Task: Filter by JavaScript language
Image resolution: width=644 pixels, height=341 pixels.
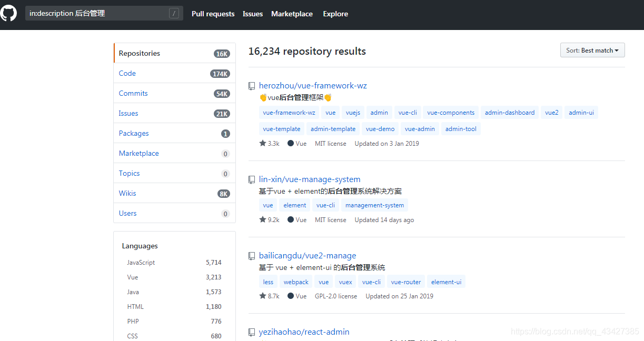Action: tap(141, 262)
